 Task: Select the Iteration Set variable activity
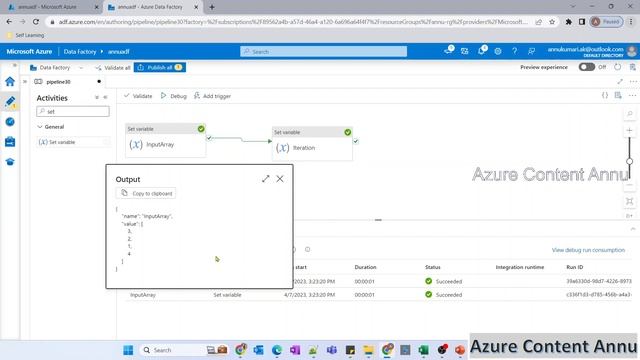(x=312, y=144)
